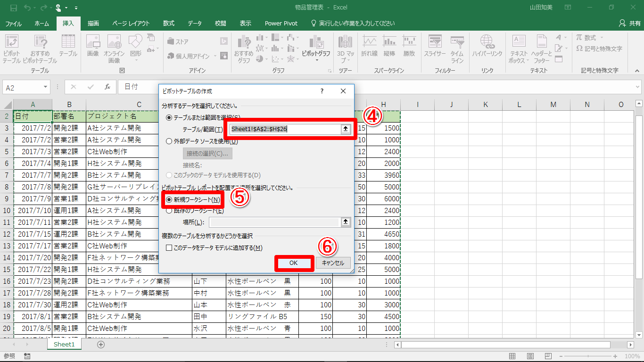Click キャンセル to cancel the dialog

pos(333,263)
